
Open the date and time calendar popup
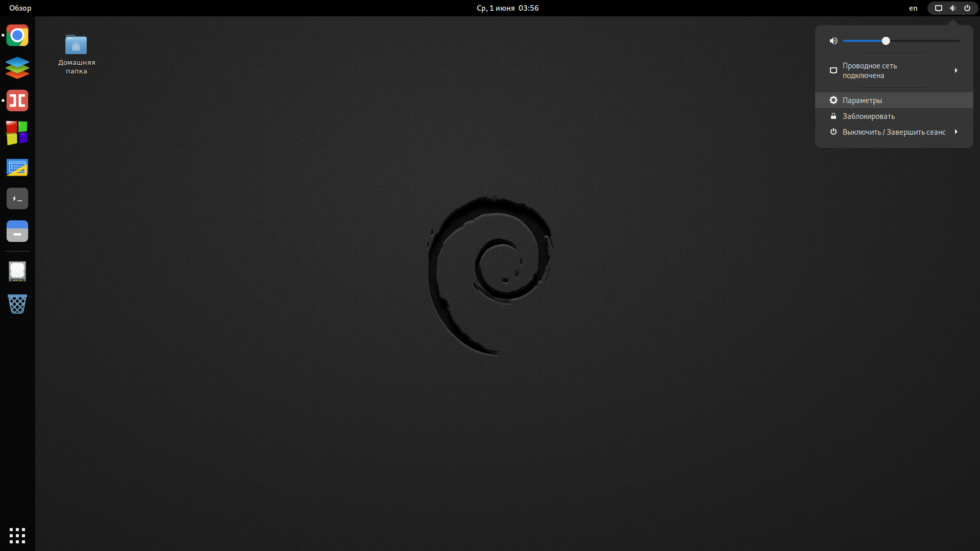tap(507, 8)
